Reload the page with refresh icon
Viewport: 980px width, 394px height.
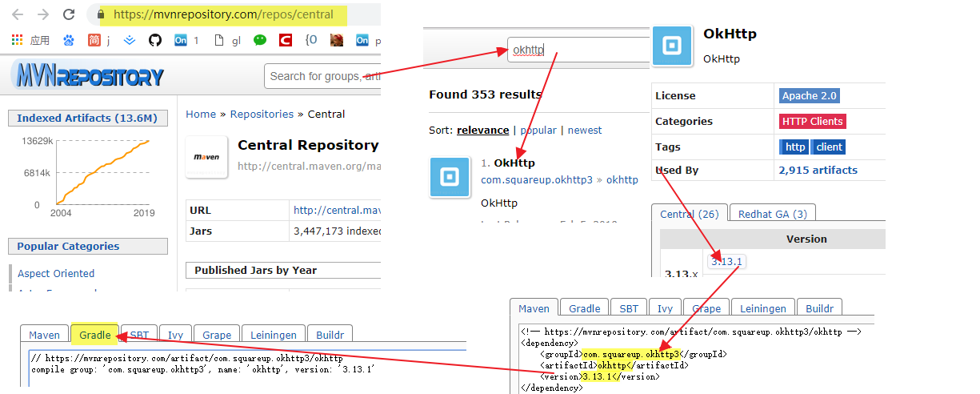(x=69, y=14)
